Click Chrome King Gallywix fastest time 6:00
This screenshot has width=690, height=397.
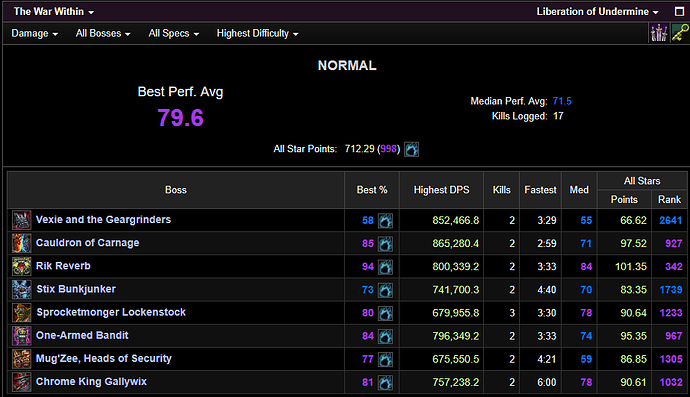click(547, 382)
